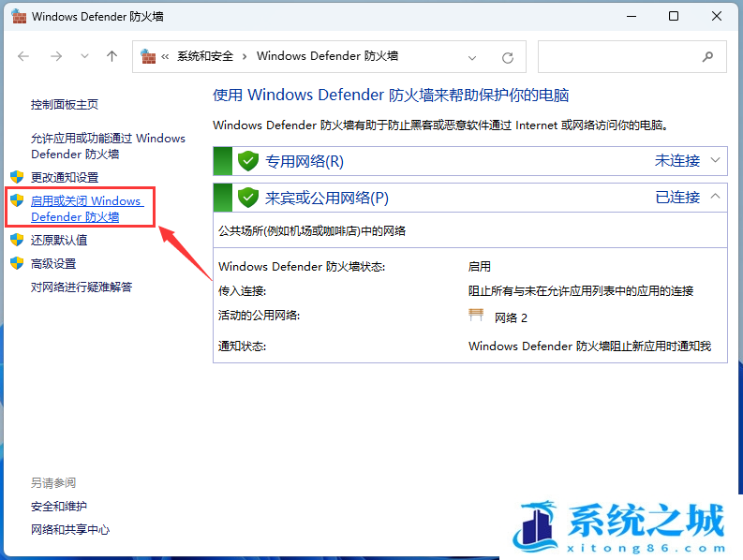Open 还原默认值 link
The height and width of the screenshot is (560, 743).
pyautogui.click(x=59, y=241)
